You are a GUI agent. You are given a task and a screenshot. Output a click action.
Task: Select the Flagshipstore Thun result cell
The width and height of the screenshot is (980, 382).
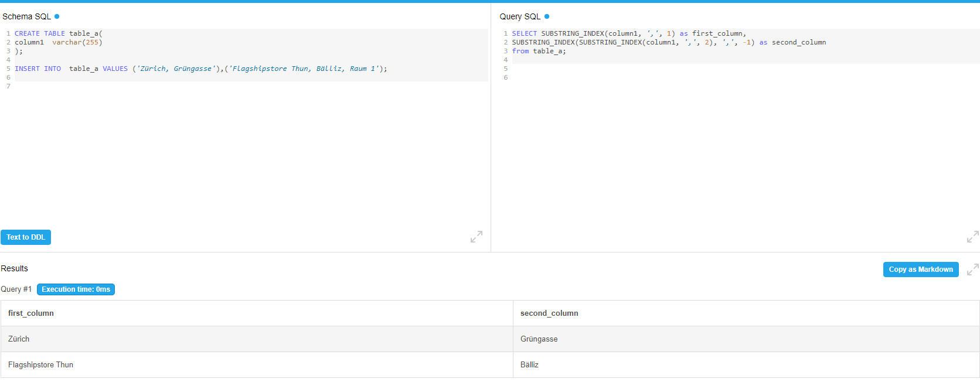pyautogui.click(x=257, y=364)
